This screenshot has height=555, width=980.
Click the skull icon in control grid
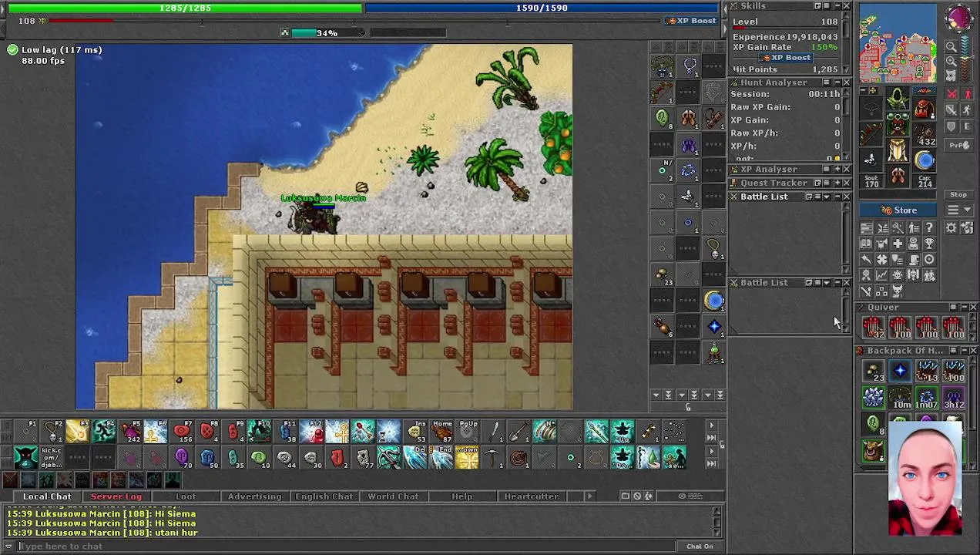pos(913,275)
